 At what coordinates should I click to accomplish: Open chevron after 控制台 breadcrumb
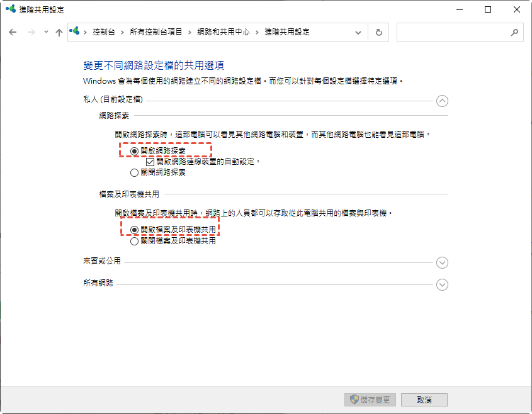pyautogui.click(x=122, y=32)
